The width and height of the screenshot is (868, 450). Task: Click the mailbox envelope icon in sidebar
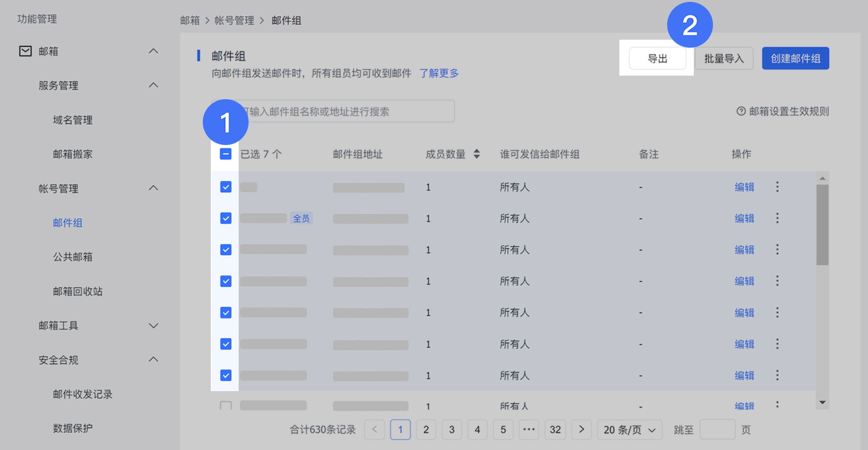click(x=25, y=51)
